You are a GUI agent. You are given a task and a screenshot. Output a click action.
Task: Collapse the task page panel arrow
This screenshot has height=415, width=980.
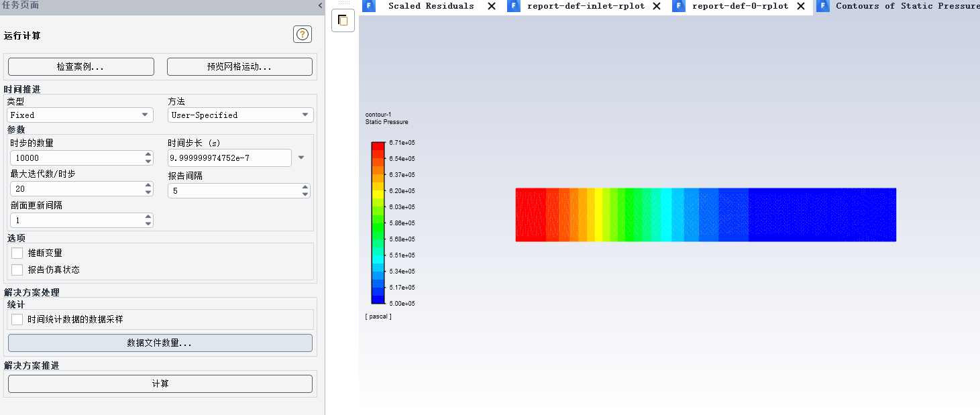point(320,5)
